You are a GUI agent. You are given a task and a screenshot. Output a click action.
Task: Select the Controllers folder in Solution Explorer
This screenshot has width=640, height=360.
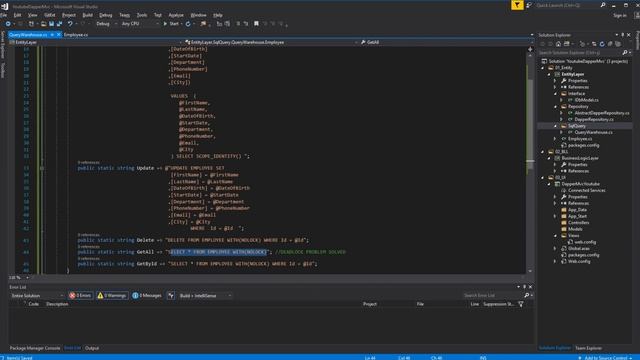click(578, 223)
